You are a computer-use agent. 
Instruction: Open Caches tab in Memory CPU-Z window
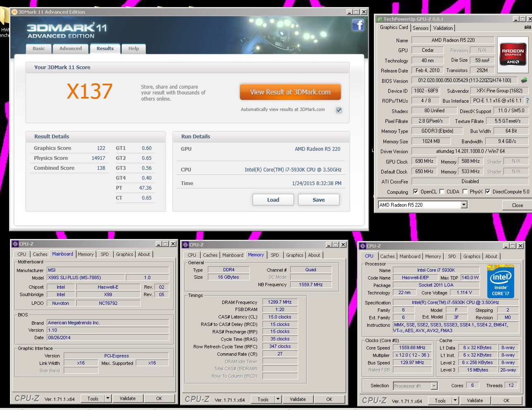pos(210,255)
